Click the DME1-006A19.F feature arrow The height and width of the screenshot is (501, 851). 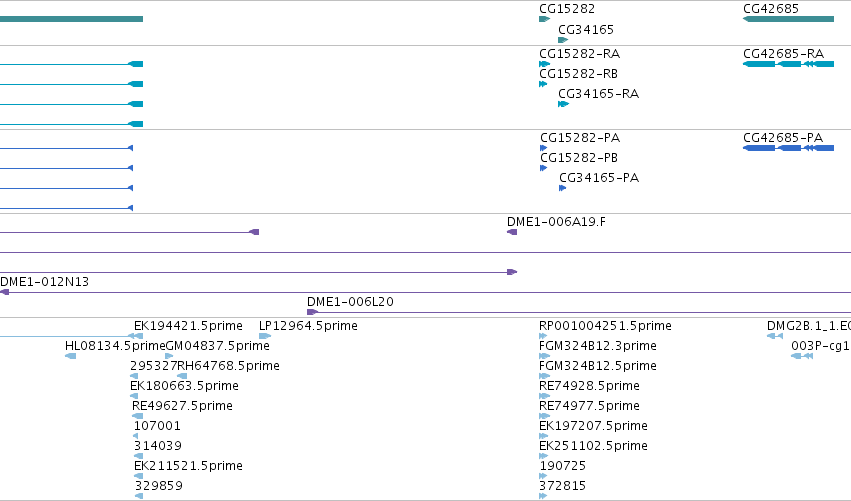512,232
